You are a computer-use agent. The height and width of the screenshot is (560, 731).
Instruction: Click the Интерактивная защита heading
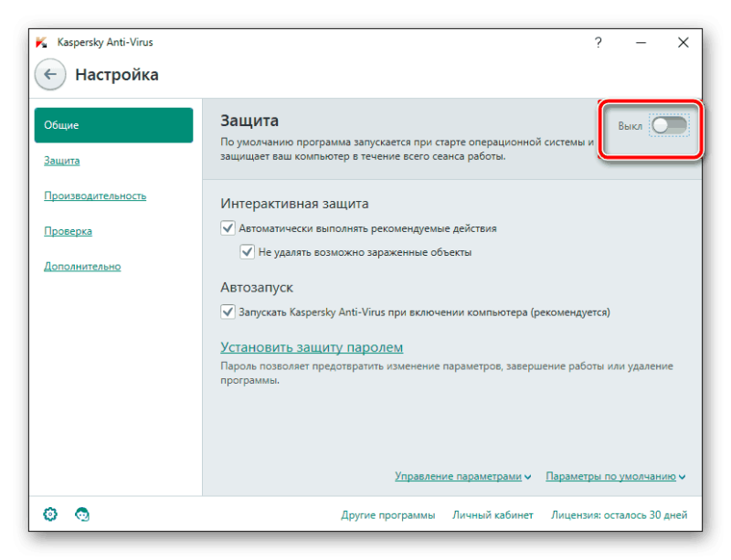click(294, 204)
